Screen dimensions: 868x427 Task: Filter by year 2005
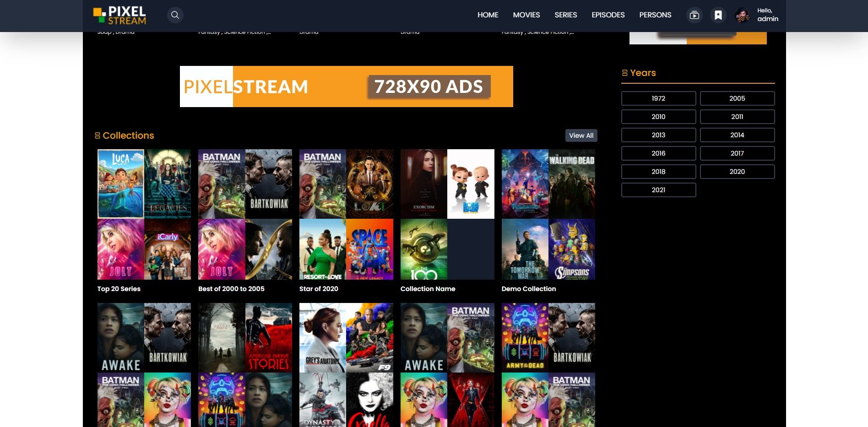(737, 98)
